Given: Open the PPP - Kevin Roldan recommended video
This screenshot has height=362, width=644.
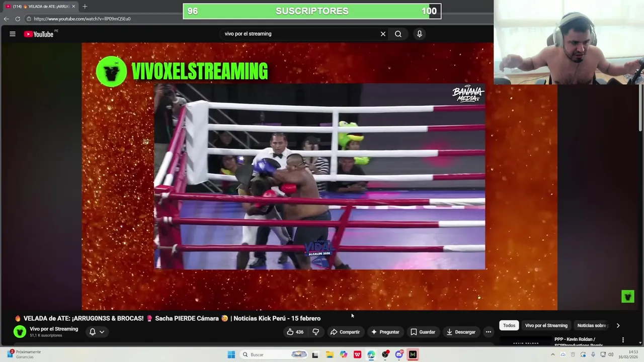Looking at the screenshot, I should (579, 342).
